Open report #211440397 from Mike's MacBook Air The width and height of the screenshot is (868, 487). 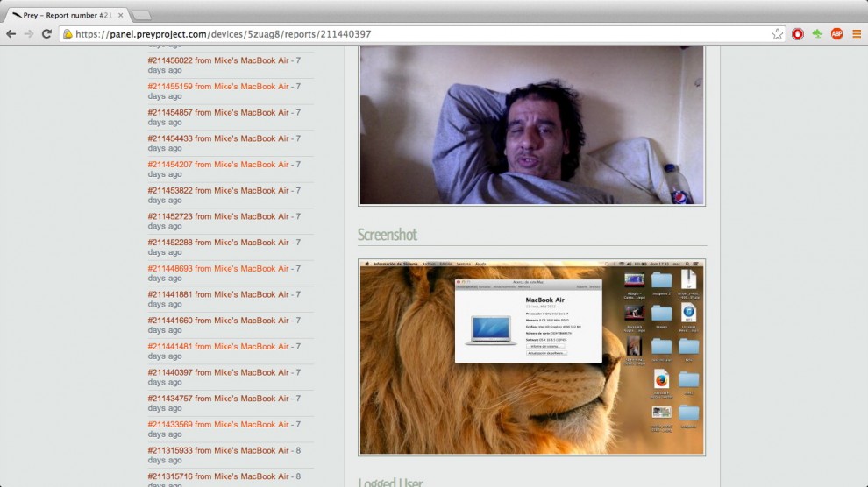point(218,373)
